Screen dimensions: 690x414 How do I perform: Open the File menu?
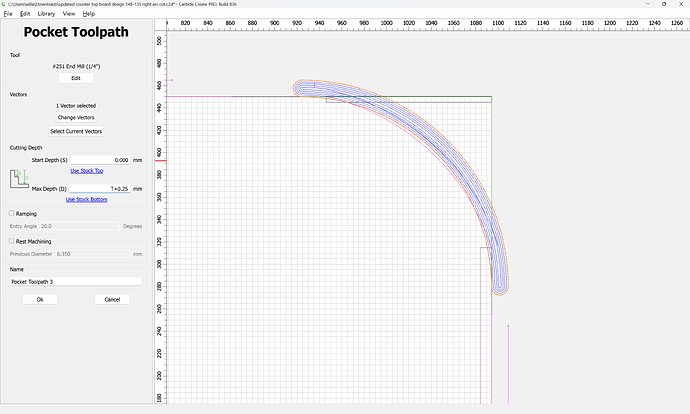pos(7,14)
